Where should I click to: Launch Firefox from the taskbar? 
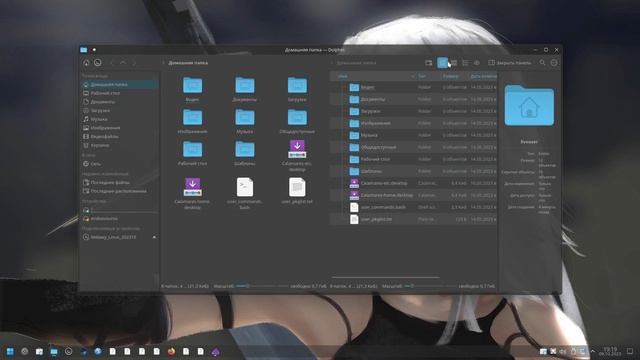pyautogui.click(x=171, y=351)
